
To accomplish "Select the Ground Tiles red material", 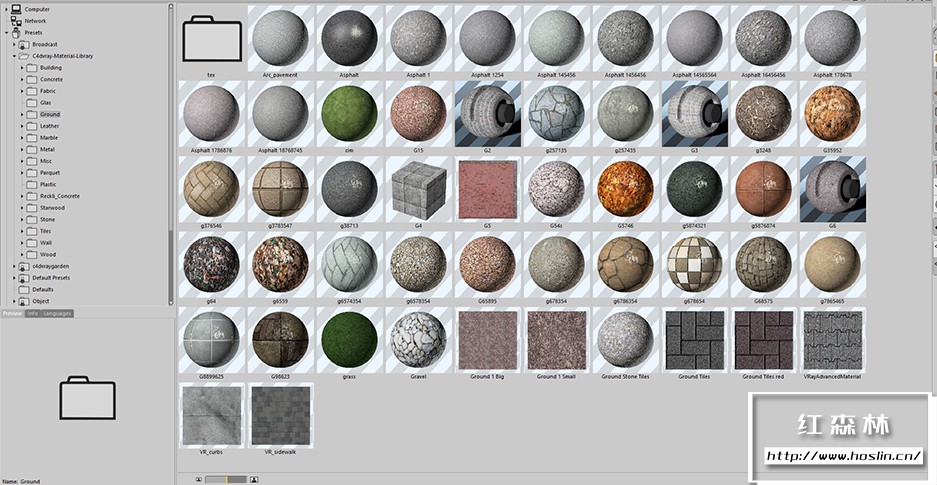I will (x=763, y=340).
